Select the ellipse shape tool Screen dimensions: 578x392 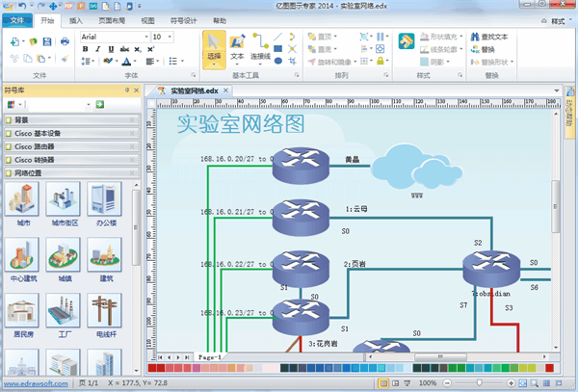point(278,61)
